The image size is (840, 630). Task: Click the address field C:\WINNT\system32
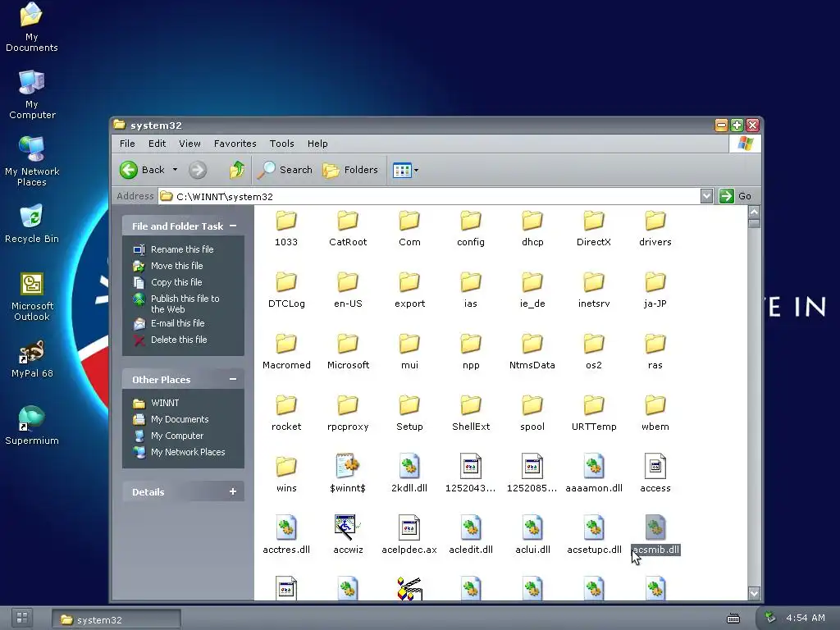coord(429,196)
